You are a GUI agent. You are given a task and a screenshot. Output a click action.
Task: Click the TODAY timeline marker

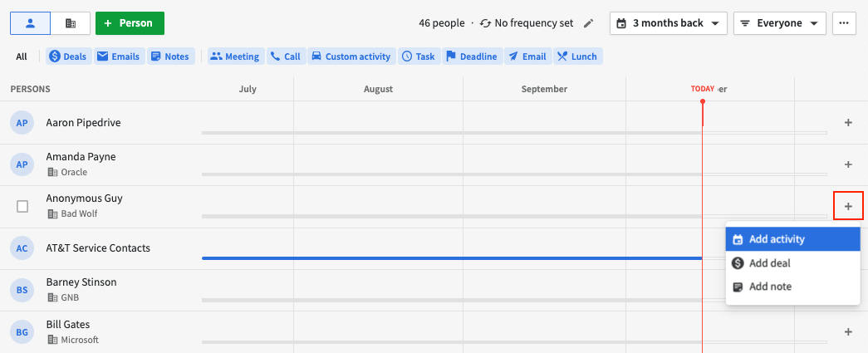point(703,89)
